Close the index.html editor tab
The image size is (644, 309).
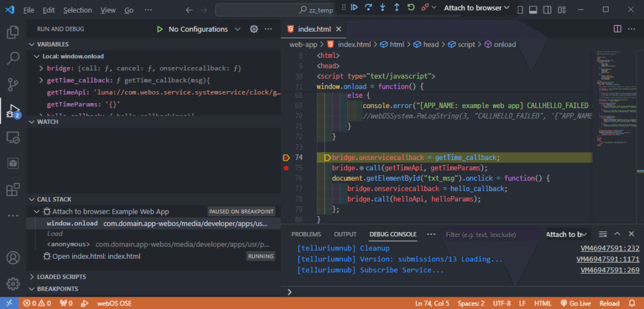pos(338,29)
